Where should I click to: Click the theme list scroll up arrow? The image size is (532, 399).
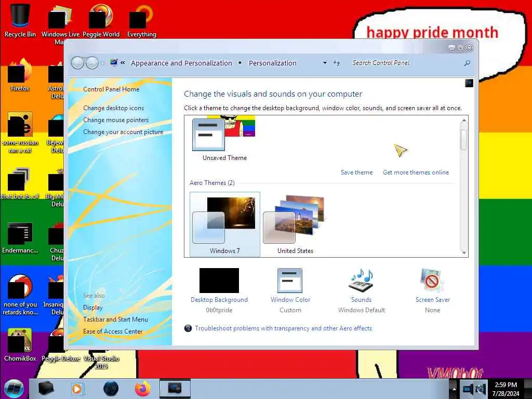pos(464,121)
